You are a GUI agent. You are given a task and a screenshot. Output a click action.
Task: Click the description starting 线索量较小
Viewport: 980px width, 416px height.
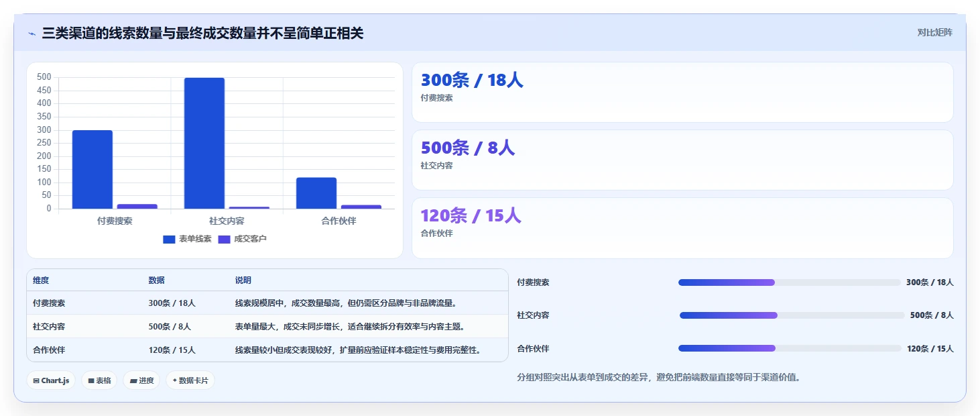[x=358, y=350]
